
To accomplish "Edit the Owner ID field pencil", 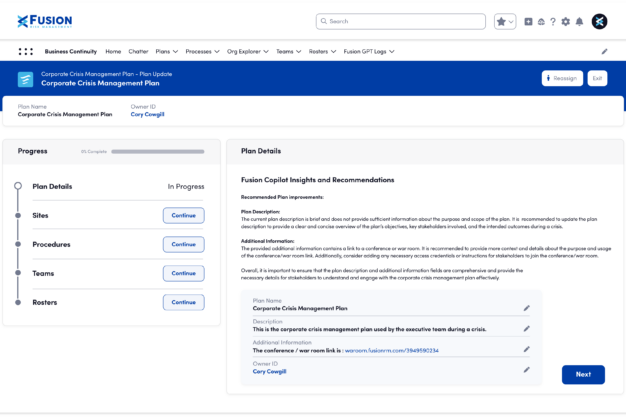I will pyautogui.click(x=527, y=370).
